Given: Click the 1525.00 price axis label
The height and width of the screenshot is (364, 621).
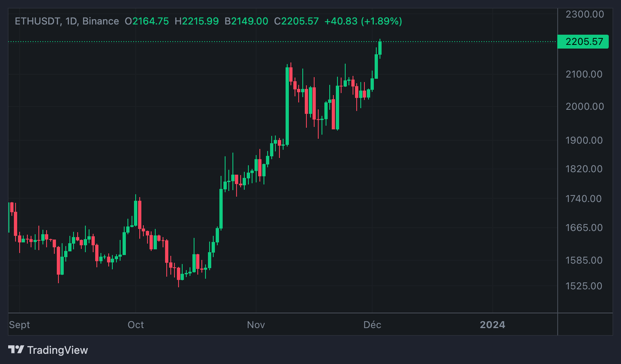Looking at the screenshot, I should pos(585,285).
